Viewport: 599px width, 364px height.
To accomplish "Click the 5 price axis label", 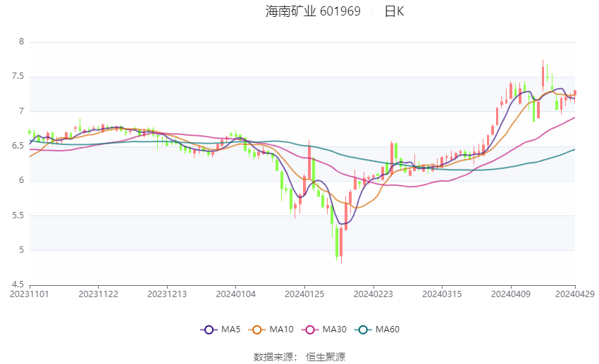I will 21,250.
